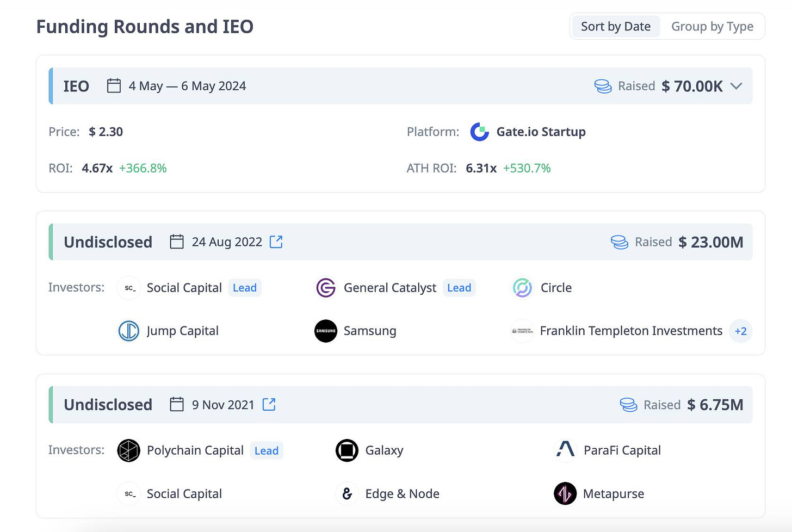Open the Franklin Templeton Investments link

[x=631, y=331]
